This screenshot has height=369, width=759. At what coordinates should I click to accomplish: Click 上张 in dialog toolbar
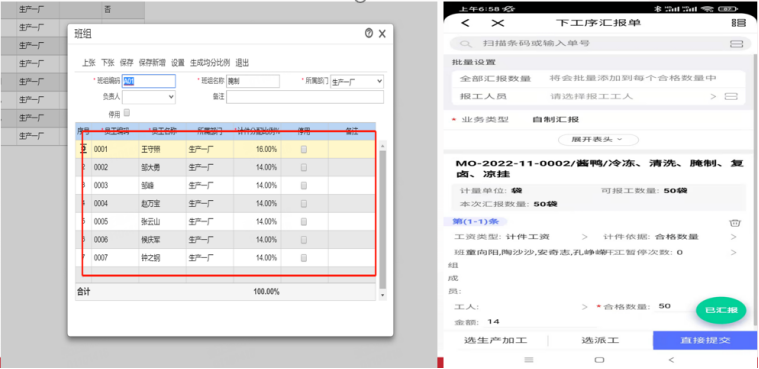point(89,63)
